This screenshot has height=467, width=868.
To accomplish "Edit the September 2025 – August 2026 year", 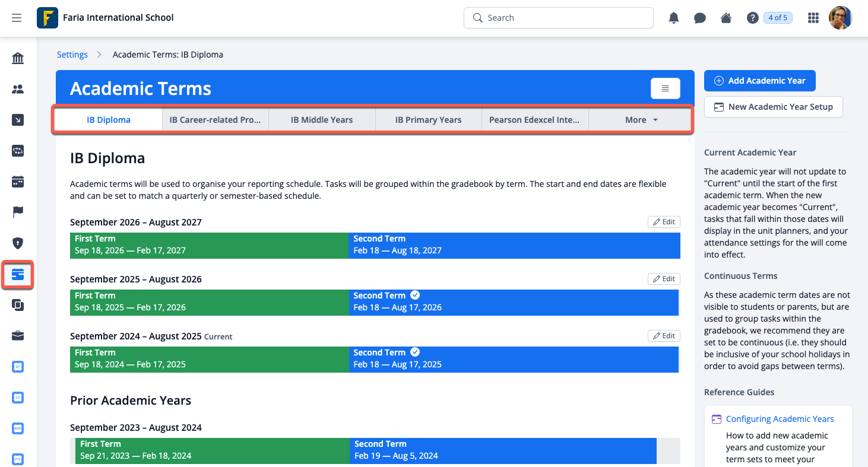I will point(664,279).
